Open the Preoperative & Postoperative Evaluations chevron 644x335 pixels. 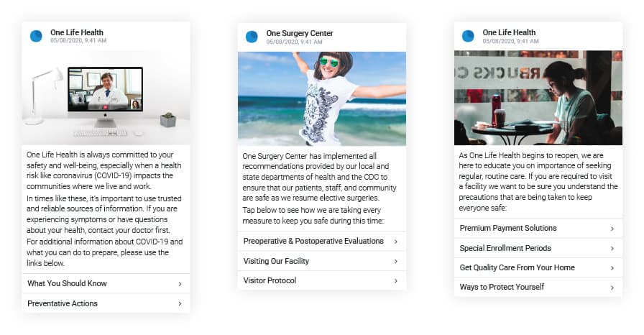(395, 242)
